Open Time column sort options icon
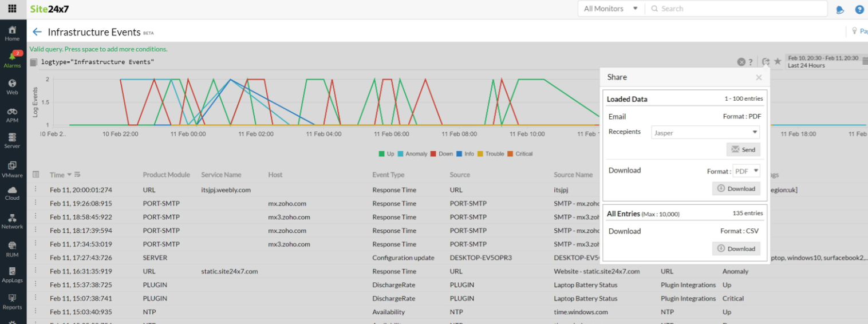The image size is (868, 324). click(77, 175)
